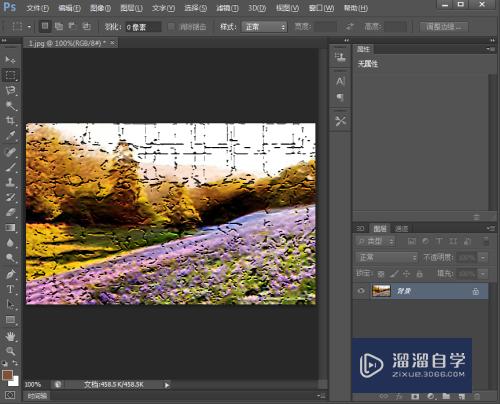The width and height of the screenshot is (500, 404).
Task: Select the Zoom tool
Action: tap(10, 351)
